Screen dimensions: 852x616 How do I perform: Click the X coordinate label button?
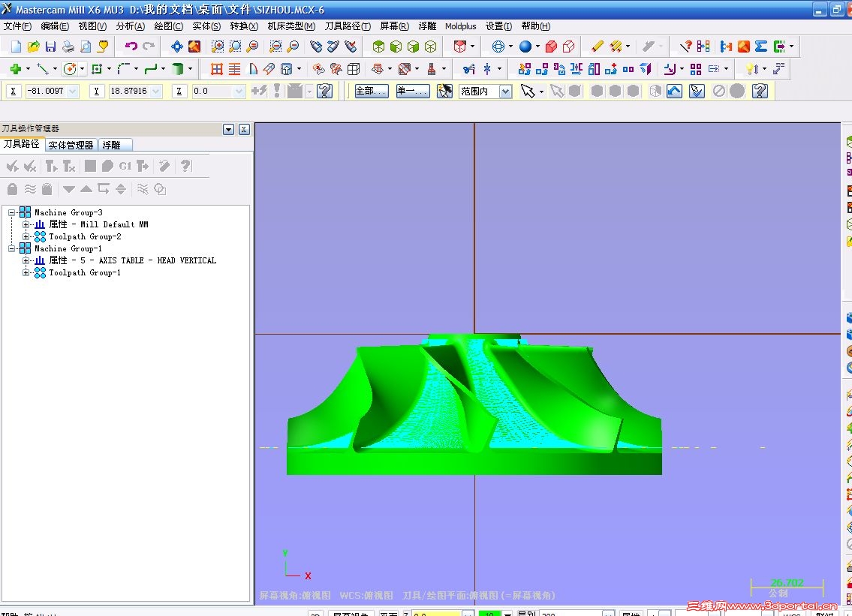[13, 92]
